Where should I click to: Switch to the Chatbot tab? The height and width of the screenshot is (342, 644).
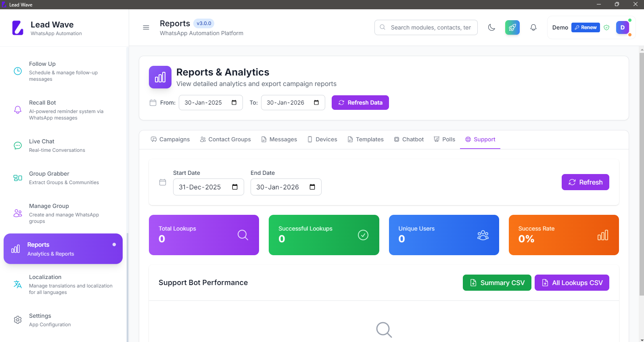409,139
